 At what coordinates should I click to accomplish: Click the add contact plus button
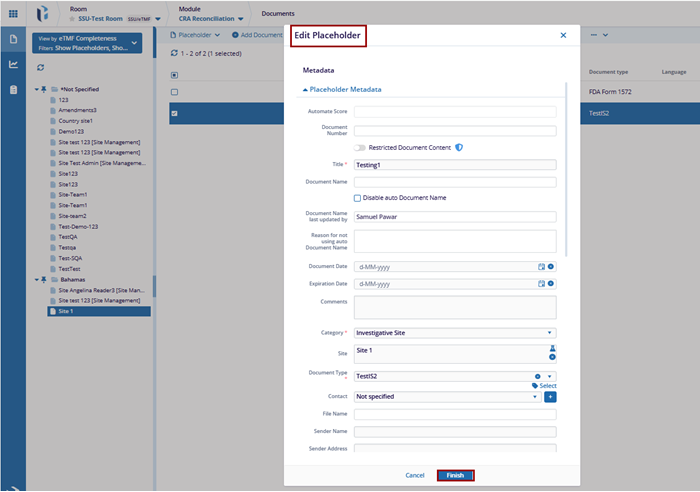(550, 397)
